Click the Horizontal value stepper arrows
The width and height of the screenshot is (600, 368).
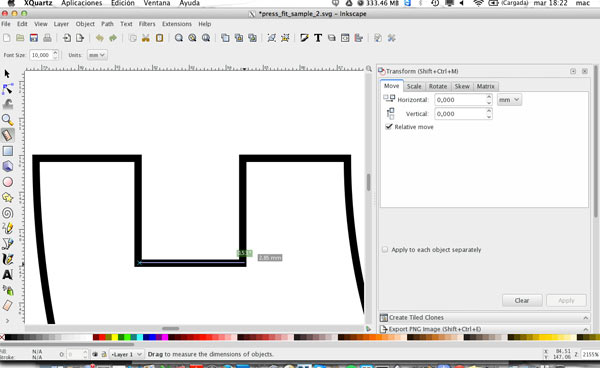(489, 100)
